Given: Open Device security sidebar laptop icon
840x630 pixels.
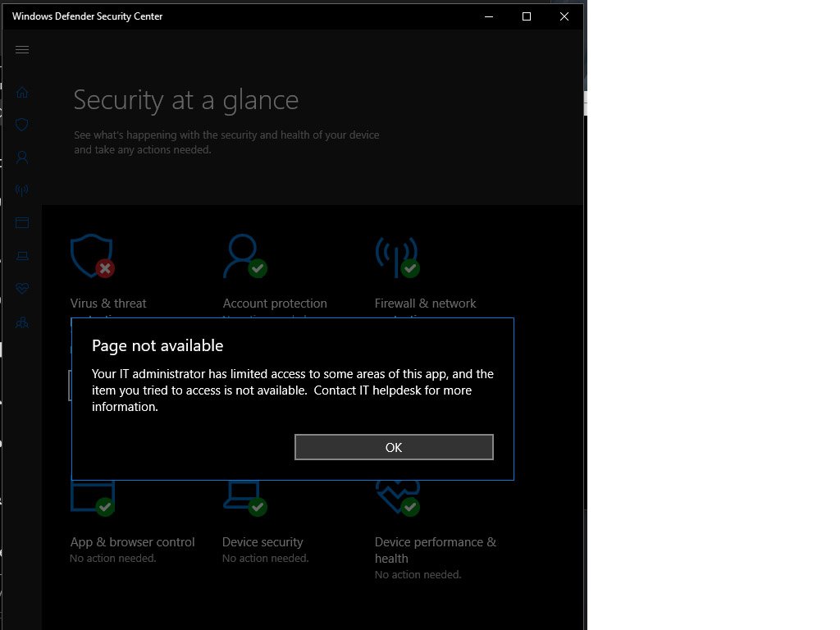Looking at the screenshot, I should point(22,256).
